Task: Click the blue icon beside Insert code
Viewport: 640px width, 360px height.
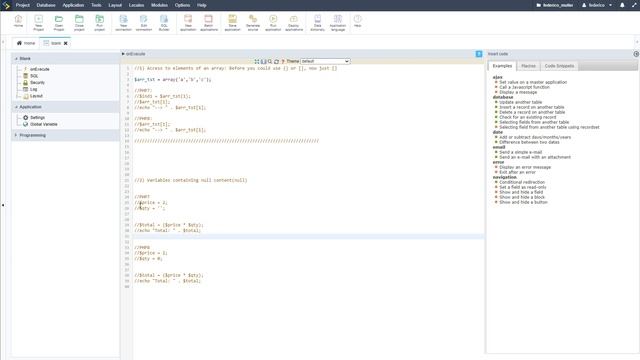Action: tap(479, 54)
